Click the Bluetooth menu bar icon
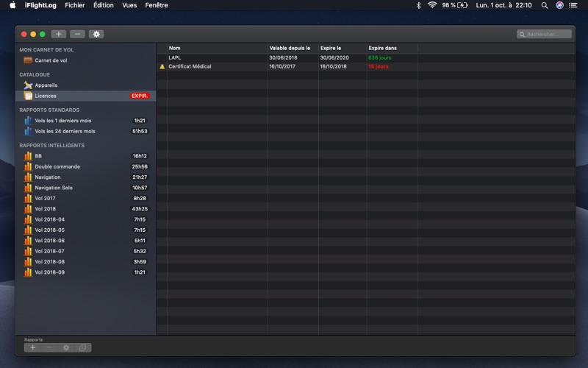This screenshot has height=368, width=588. [x=418, y=5]
